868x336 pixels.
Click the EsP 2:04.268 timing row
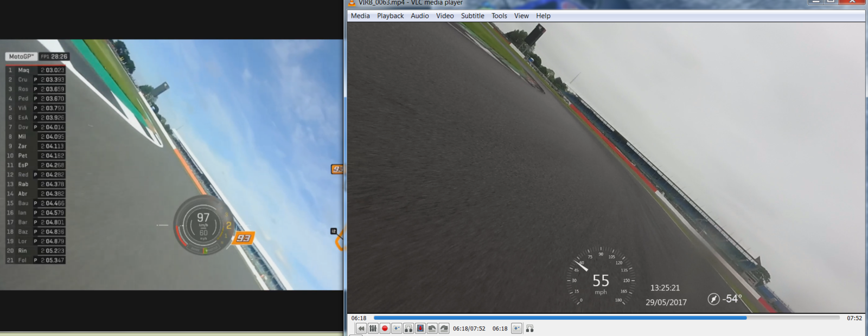click(36, 165)
